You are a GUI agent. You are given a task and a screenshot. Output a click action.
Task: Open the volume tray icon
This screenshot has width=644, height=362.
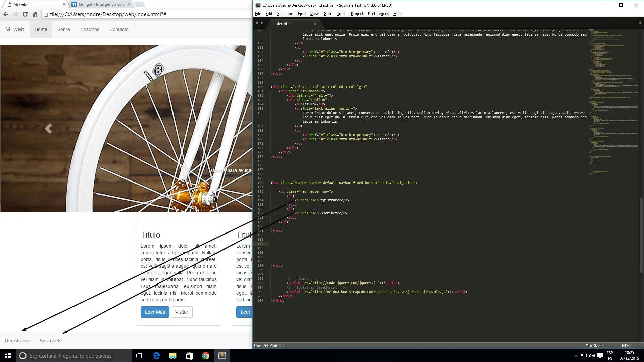(x=592, y=356)
